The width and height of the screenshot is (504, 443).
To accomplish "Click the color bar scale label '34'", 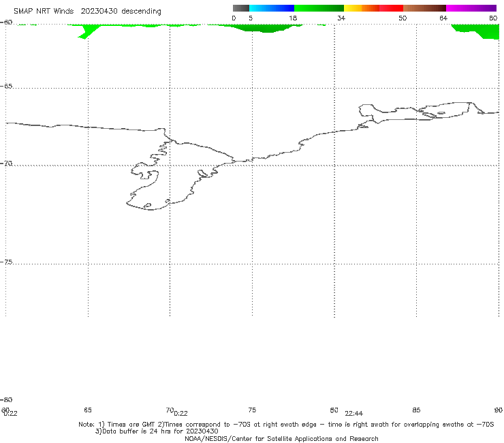I will 341,18.
